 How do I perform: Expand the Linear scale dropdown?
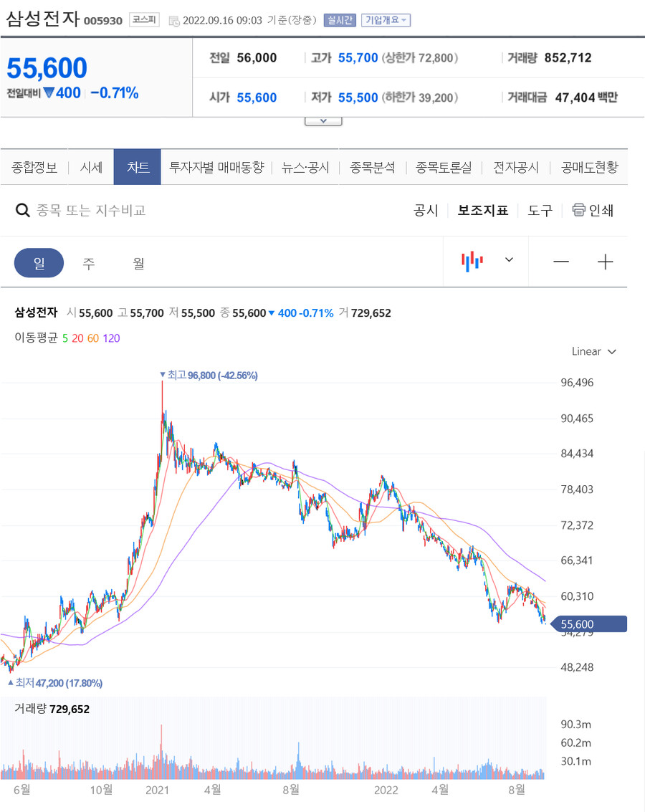tap(593, 352)
